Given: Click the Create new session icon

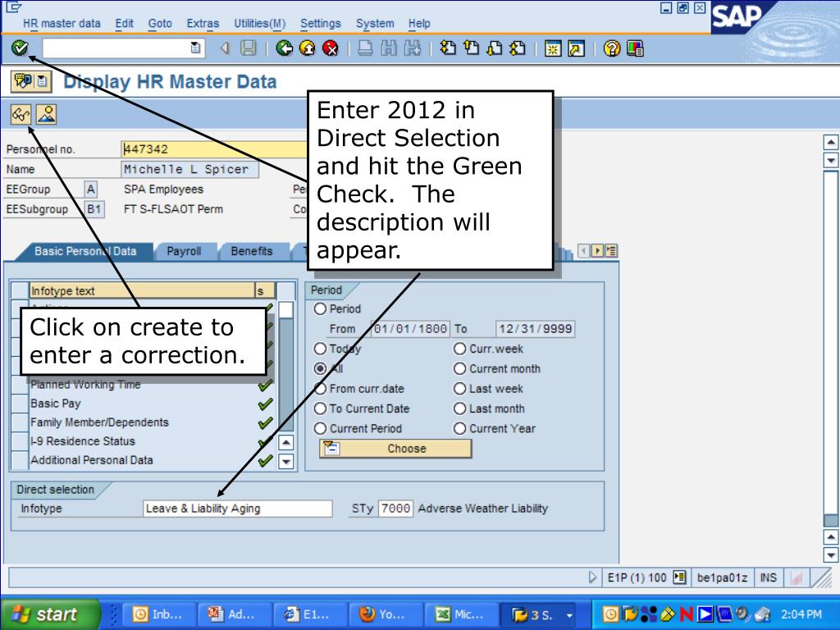Looking at the screenshot, I should point(554,49).
